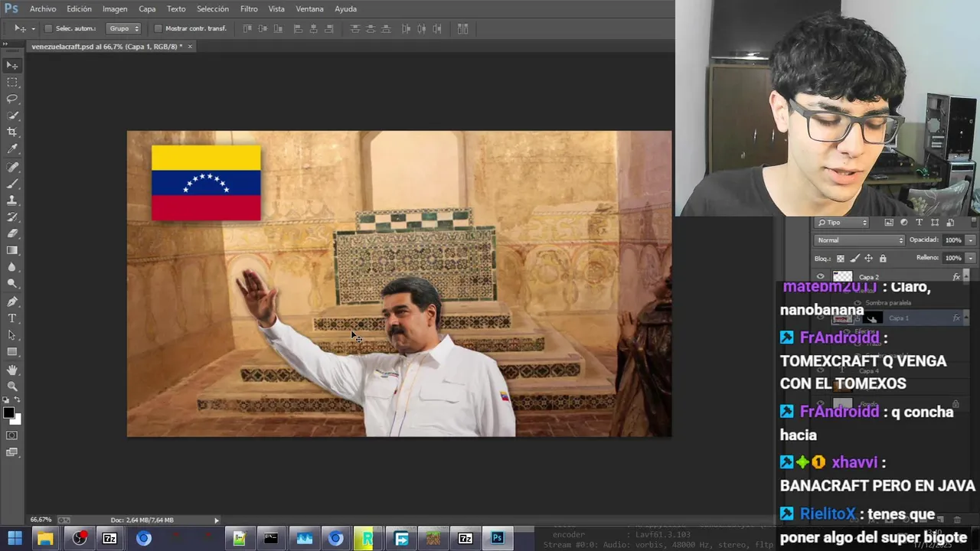Screen dimensions: 980x551
Task: Toggle lock transparent pixels
Action: (x=841, y=259)
